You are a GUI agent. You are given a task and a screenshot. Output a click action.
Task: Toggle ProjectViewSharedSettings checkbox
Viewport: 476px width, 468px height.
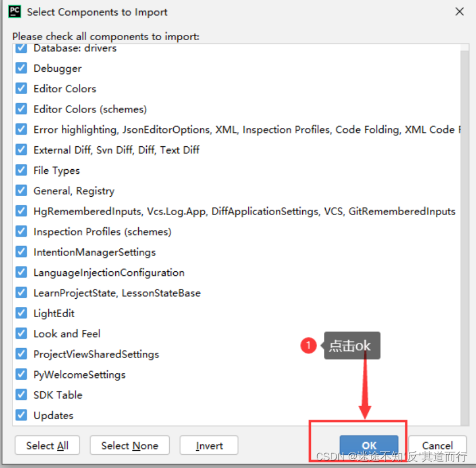pyautogui.click(x=21, y=354)
